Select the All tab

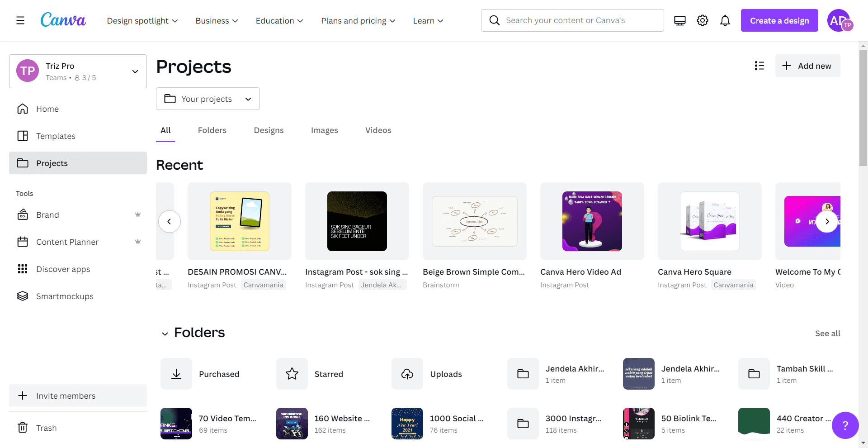(x=165, y=130)
